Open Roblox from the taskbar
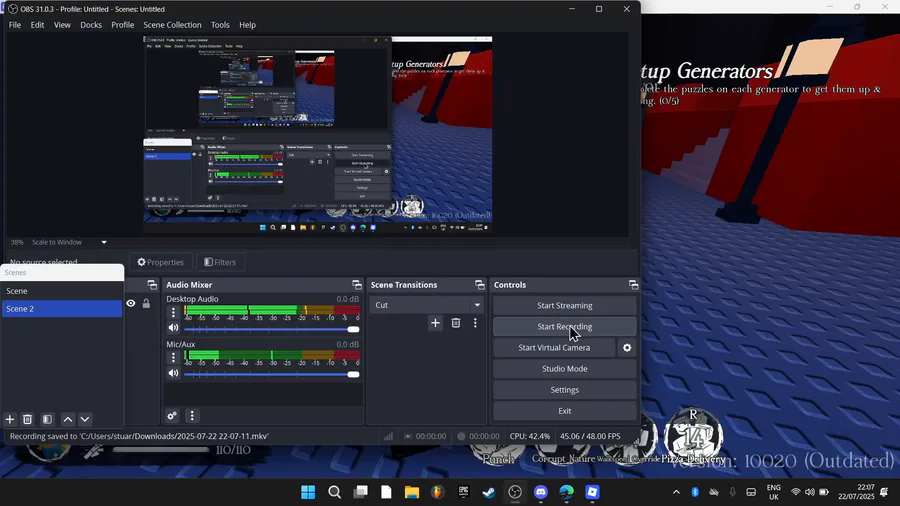The image size is (900, 506). (592, 492)
